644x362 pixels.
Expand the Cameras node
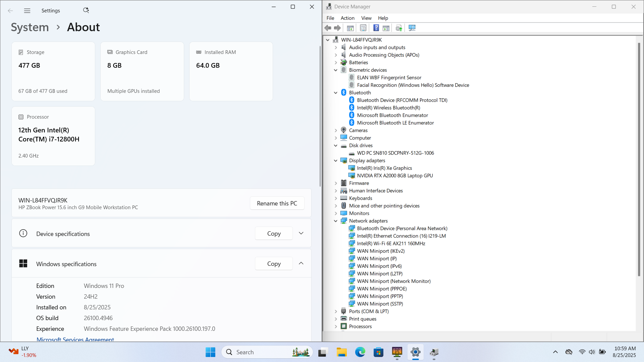point(336,130)
